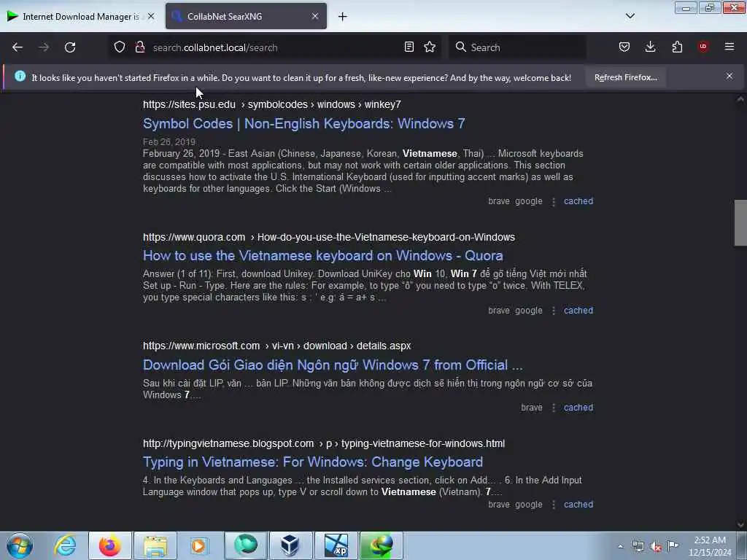Go back to the previous page
Viewport: 747px width, 560px height.
(18, 47)
